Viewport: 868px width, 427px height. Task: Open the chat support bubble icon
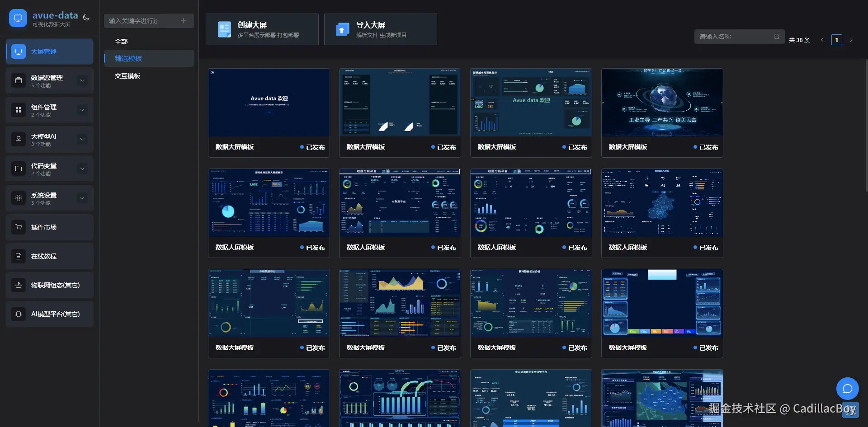pos(847,388)
